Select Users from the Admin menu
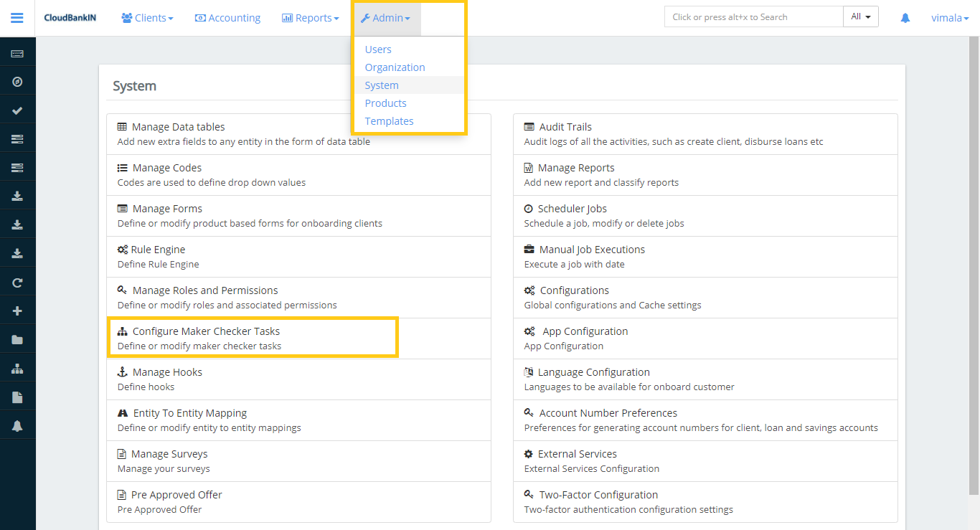980x530 pixels. pyautogui.click(x=377, y=49)
